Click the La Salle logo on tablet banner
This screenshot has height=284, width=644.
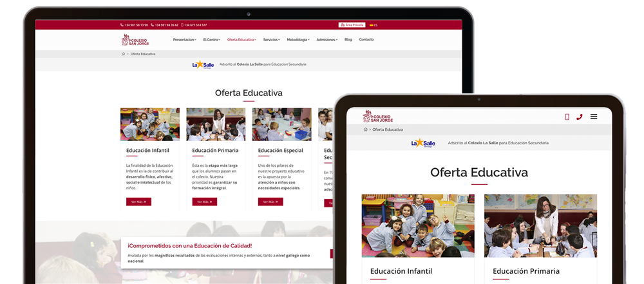tap(423, 143)
